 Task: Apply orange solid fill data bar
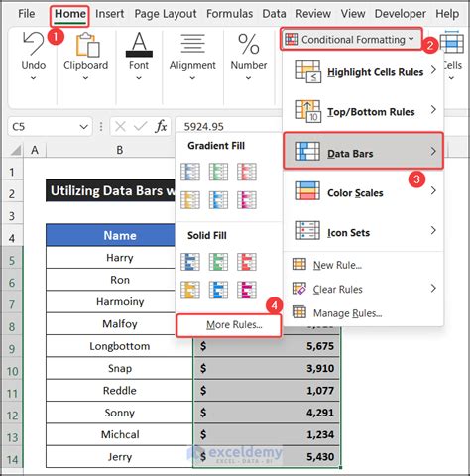tap(190, 290)
